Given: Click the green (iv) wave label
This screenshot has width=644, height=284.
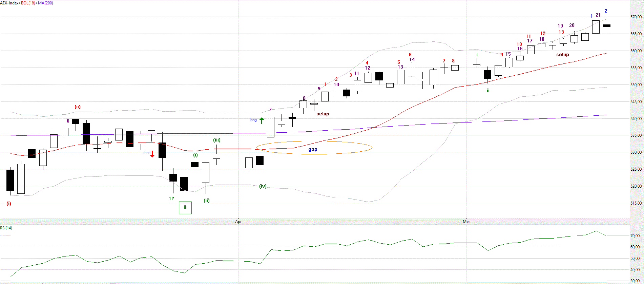Looking at the screenshot, I should [263, 186].
